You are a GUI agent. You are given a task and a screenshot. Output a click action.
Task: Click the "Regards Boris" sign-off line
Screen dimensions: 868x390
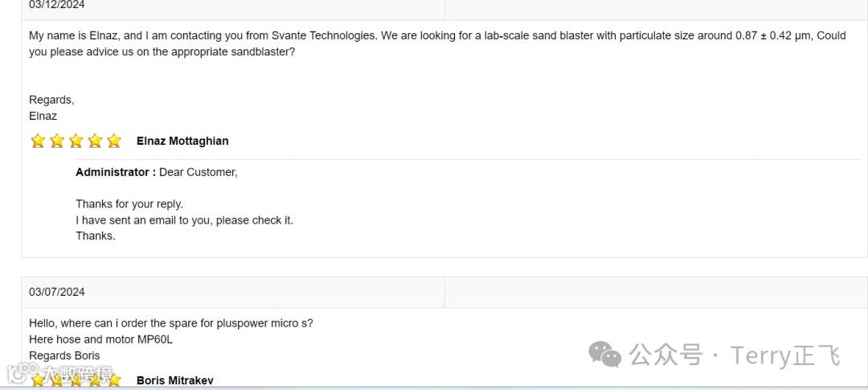coord(64,355)
